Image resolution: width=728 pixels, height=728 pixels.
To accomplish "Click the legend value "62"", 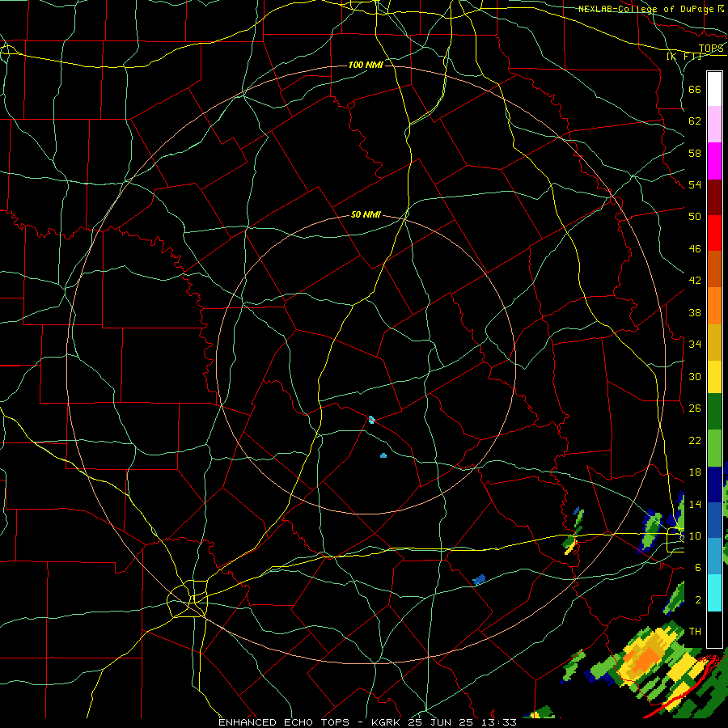I will point(695,121).
